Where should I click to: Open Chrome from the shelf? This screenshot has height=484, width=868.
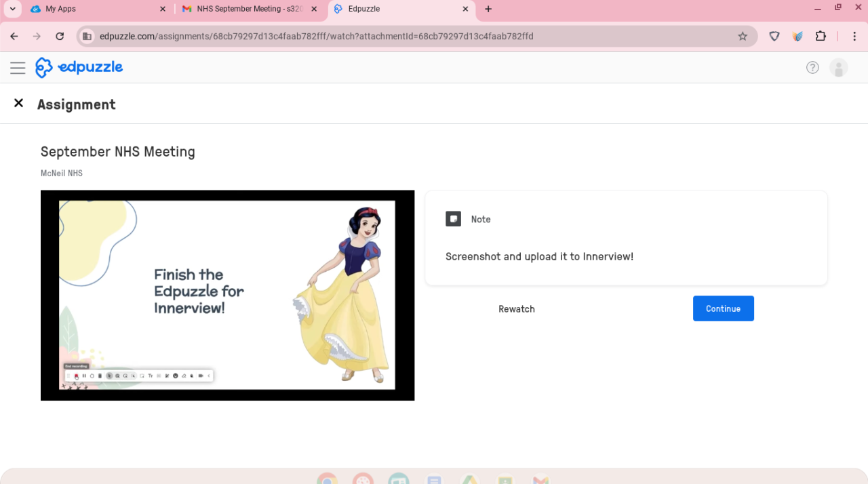tap(327, 478)
